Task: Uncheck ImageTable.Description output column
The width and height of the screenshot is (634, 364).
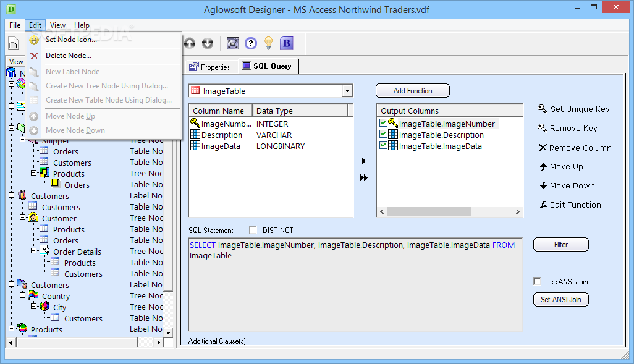Action: (x=383, y=134)
